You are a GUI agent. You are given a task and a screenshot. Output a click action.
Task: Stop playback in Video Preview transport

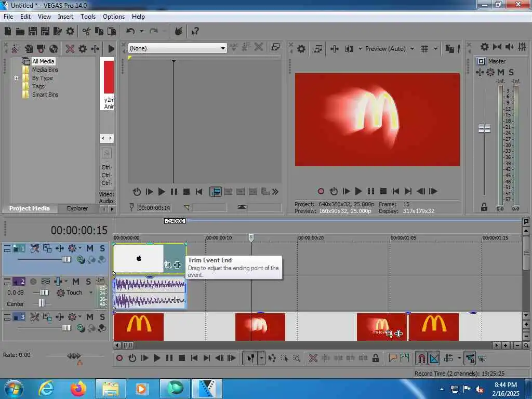[x=383, y=191]
